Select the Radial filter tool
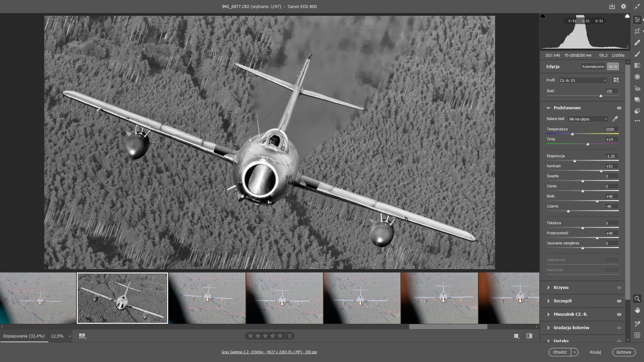 click(637, 77)
